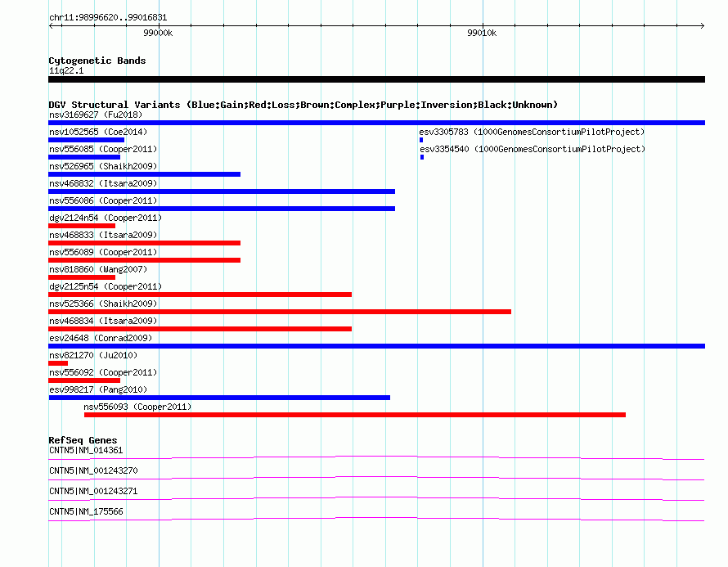
Task: Click the DGV Structural Variants track title
Action: coord(303,105)
